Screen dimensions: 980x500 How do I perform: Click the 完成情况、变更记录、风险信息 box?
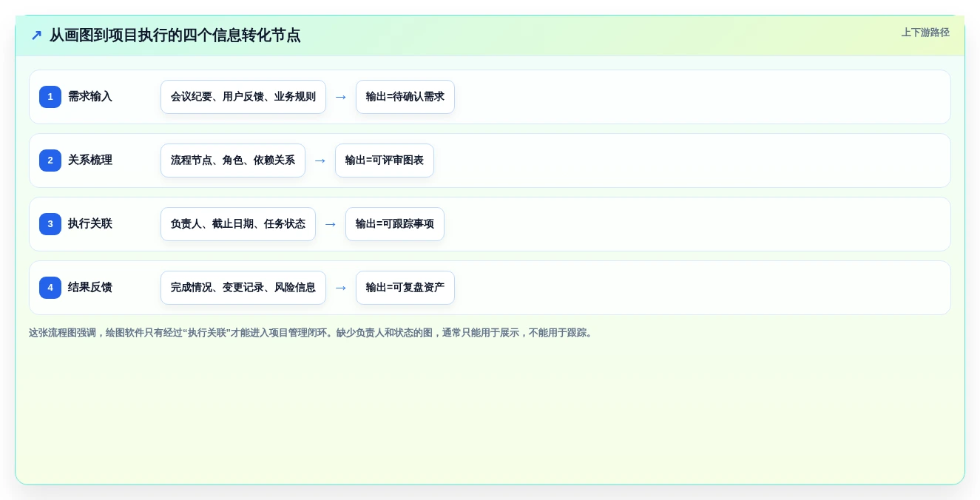[x=243, y=288]
